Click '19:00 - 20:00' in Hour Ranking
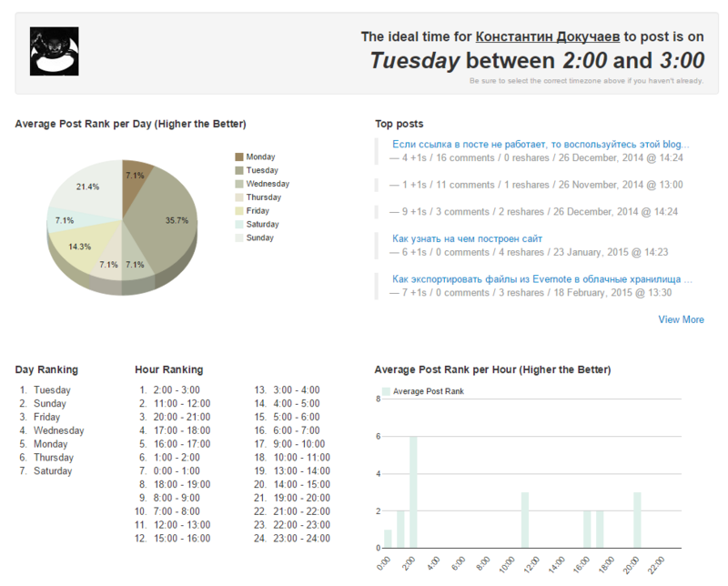This screenshot has height=586, width=728. point(302,498)
